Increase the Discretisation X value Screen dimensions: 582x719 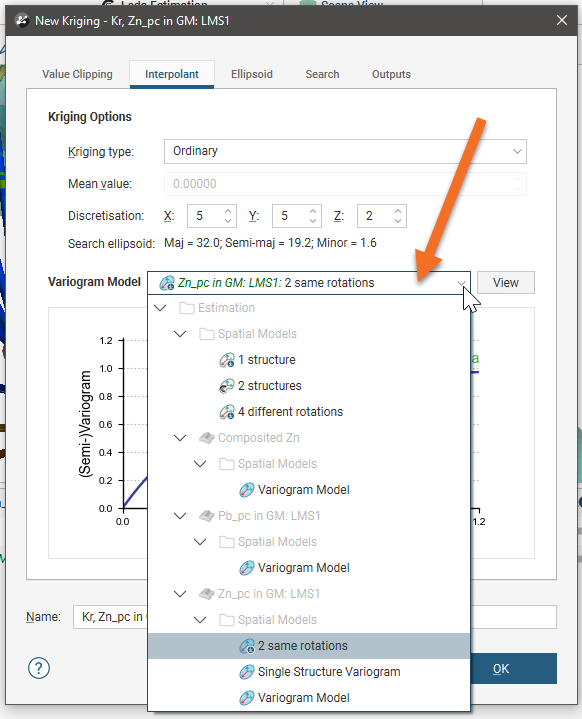pos(228,211)
